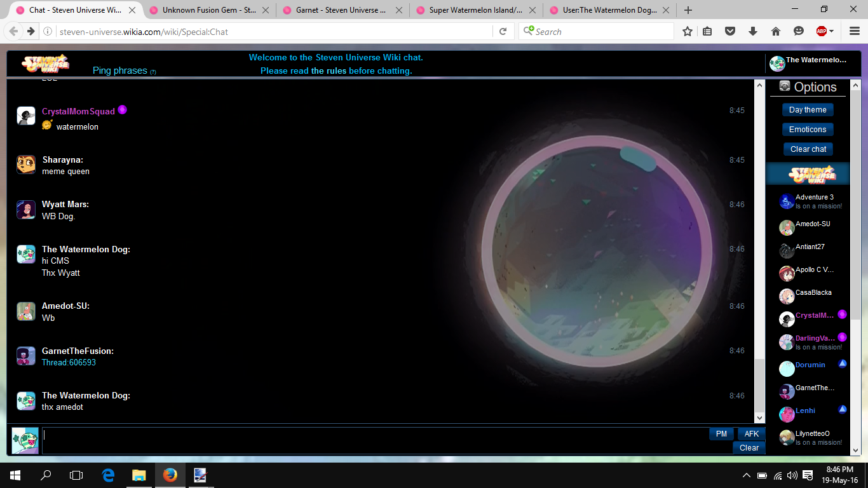Viewport: 868px width, 488px height.
Task: Open the bookmarks list icon
Action: pyautogui.click(x=707, y=31)
